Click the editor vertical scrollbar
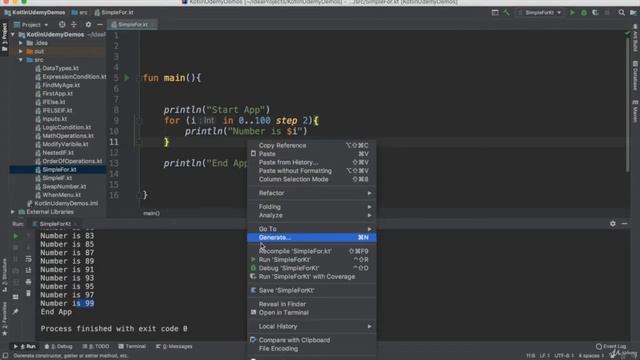 click(x=628, y=104)
